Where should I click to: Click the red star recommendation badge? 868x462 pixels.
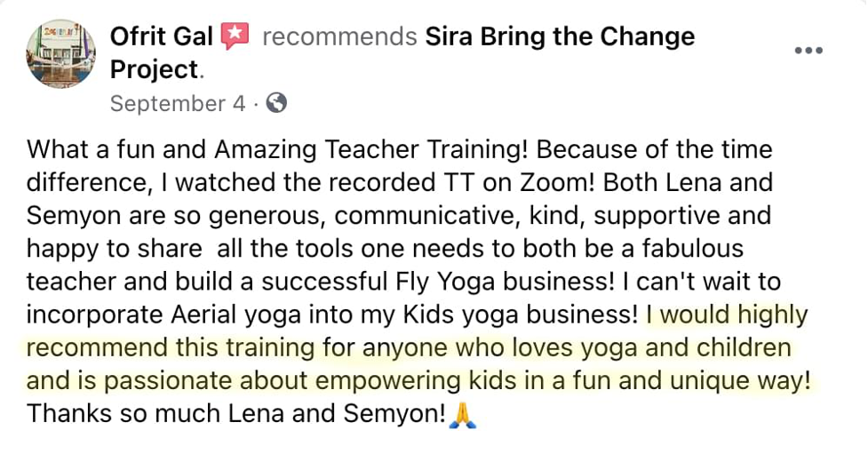pos(235,36)
